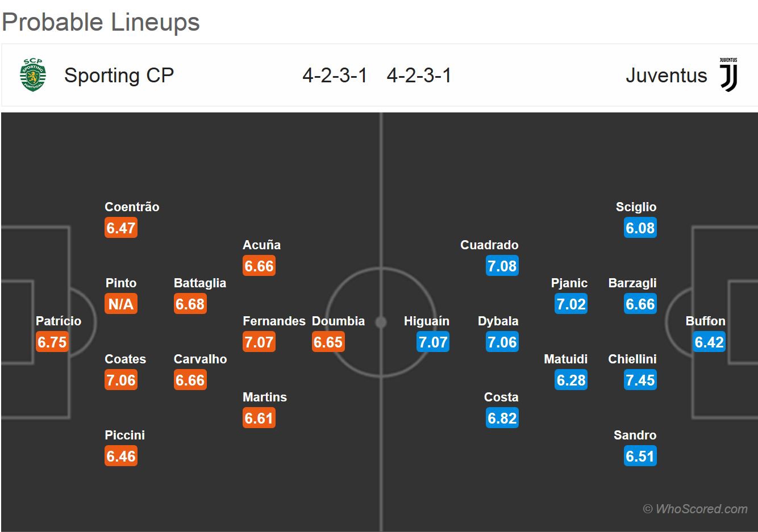The image size is (758, 532).
Task: Click the Probable Lineups heading
Action: point(101,22)
